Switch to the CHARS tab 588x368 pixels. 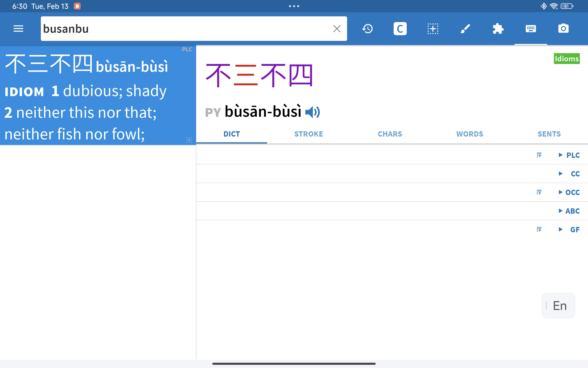point(390,134)
